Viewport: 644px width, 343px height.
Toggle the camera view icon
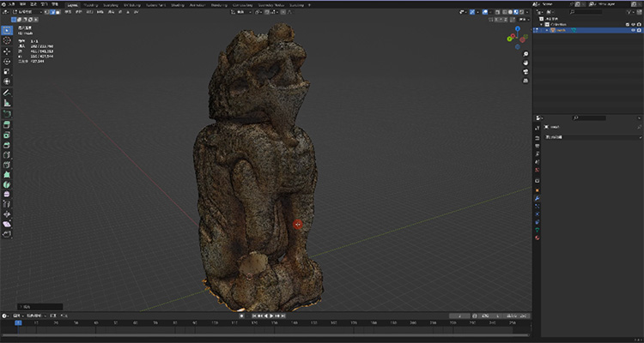tap(524, 72)
